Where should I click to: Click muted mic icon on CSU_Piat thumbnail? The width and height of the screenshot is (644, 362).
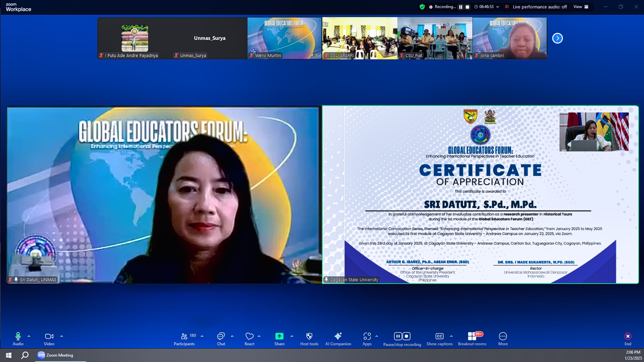[401, 55]
